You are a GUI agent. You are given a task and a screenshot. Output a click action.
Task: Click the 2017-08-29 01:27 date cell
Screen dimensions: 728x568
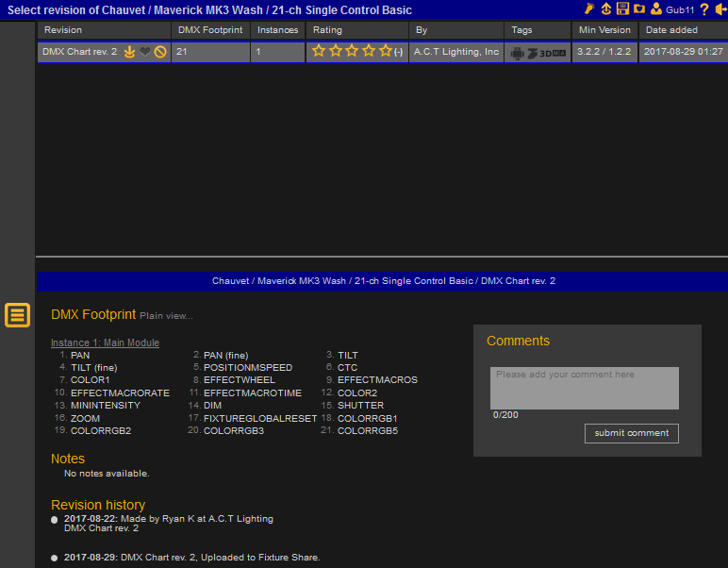tap(684, 52)
